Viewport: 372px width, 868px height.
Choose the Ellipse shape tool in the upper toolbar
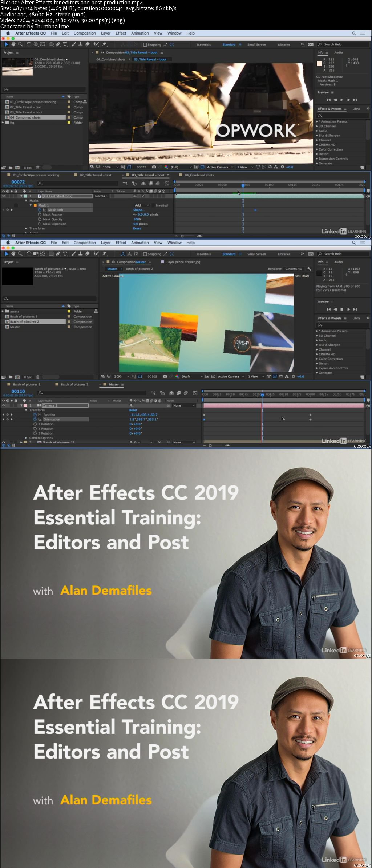point(51,44)
